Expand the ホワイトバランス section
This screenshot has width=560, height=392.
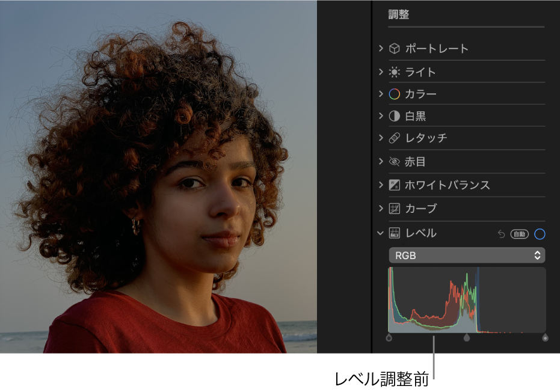click(382, 185)
